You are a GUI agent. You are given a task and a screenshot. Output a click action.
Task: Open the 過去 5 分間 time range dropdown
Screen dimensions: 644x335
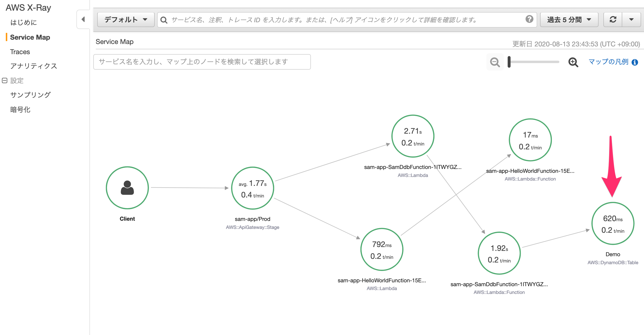[569, 20]
